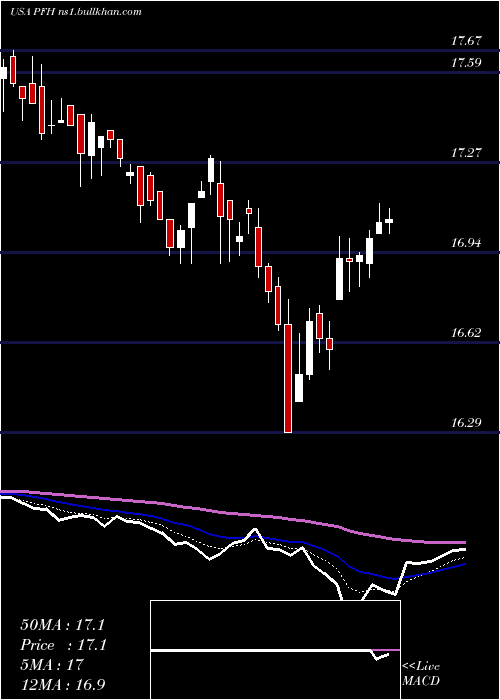The width and height of the screenshot is (500, 700).
Task: Click the 50MA : 17.1 readout
Action: point(62,625)
